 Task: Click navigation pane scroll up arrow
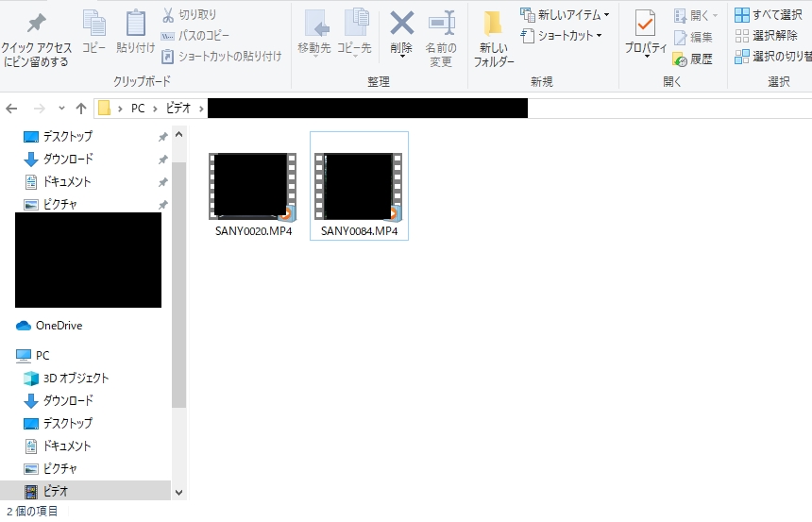coord(179,135)
